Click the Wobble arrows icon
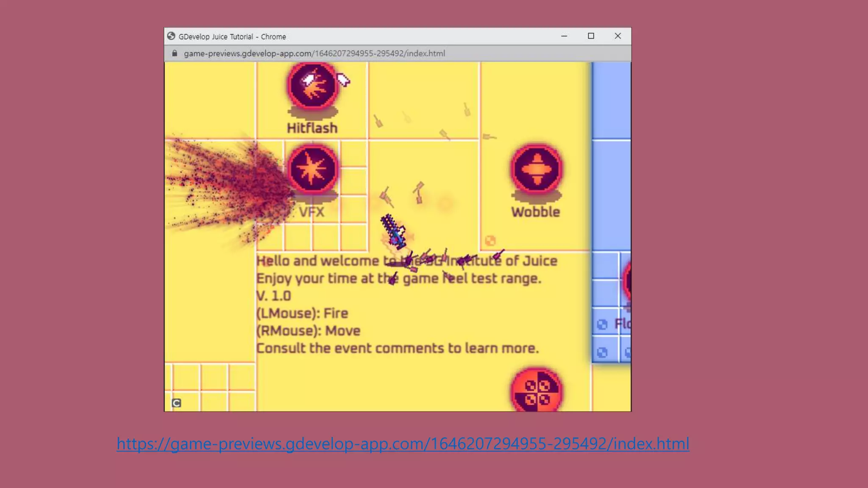 coord(537,169)
